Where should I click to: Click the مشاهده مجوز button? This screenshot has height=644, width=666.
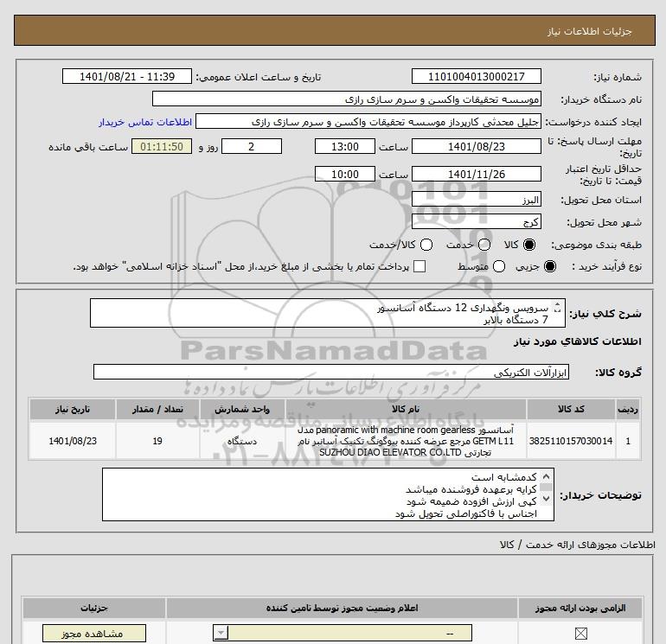click(94, 634)
